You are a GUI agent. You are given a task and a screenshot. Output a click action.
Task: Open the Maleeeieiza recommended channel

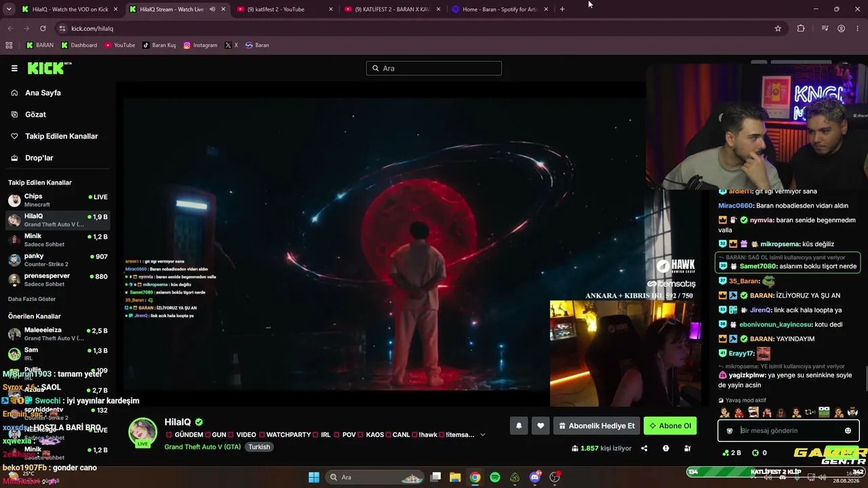pyautogui.click(x=58, y=333)
